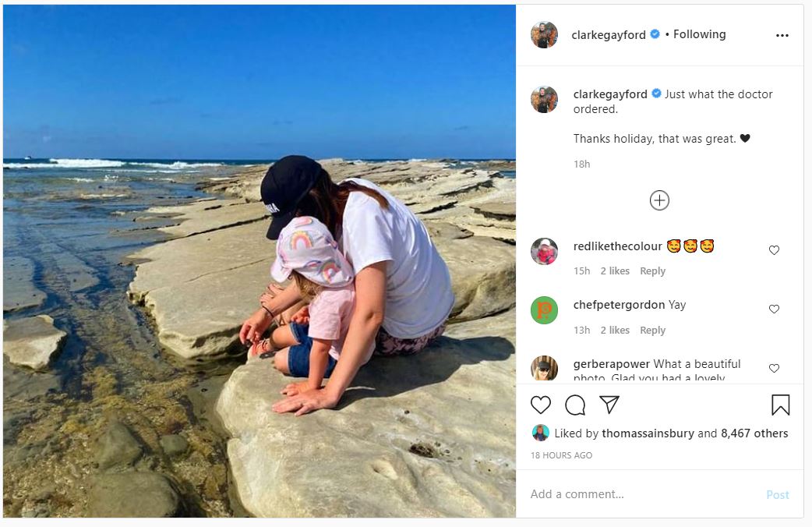Like redlikethecolour's comment
Image resolution: width=812 pixels, height=527 pixels.
point(774,250)
